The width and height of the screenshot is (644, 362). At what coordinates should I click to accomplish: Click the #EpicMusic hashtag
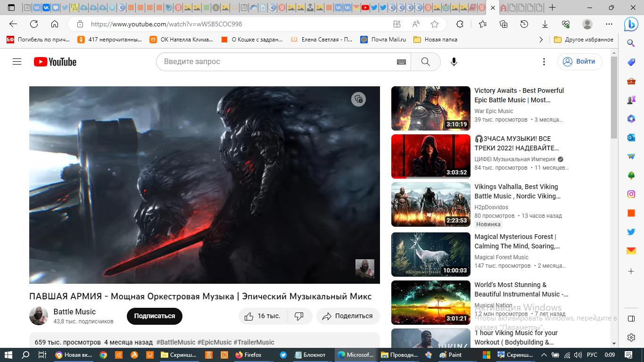point(215,342)
